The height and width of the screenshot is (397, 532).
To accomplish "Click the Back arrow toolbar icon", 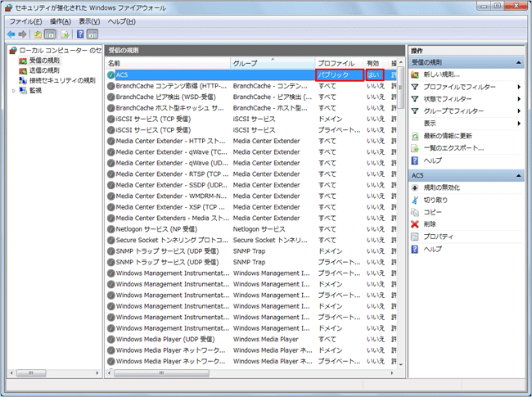I will pyautogui.click(x=11, y=34).
